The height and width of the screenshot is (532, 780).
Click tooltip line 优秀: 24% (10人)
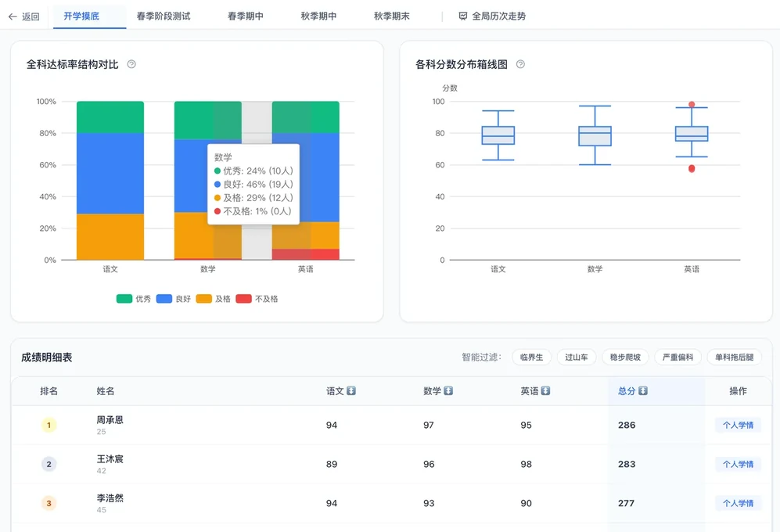click(x=253, y=171)
